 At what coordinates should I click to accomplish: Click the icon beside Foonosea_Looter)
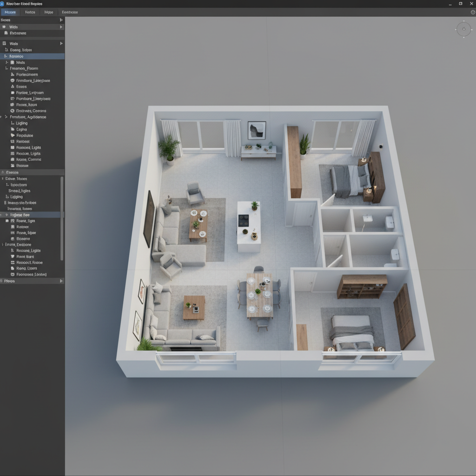(x=13, y=274)
